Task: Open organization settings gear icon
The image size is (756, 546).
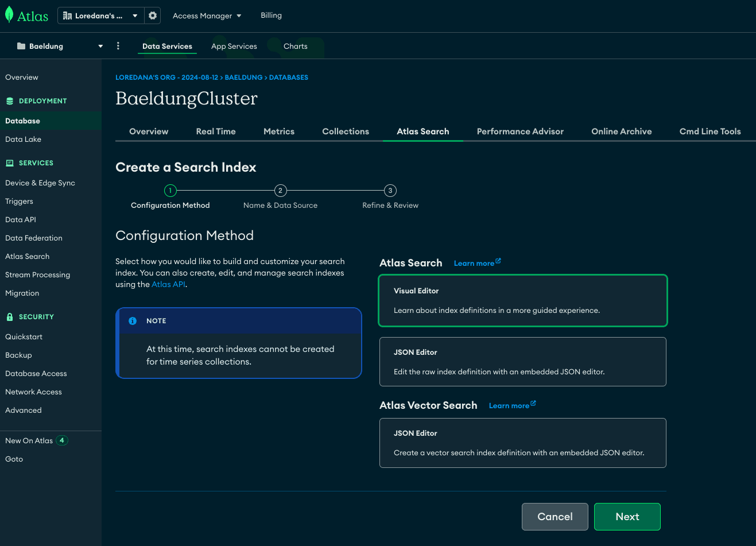Action: tap(153, 16)
